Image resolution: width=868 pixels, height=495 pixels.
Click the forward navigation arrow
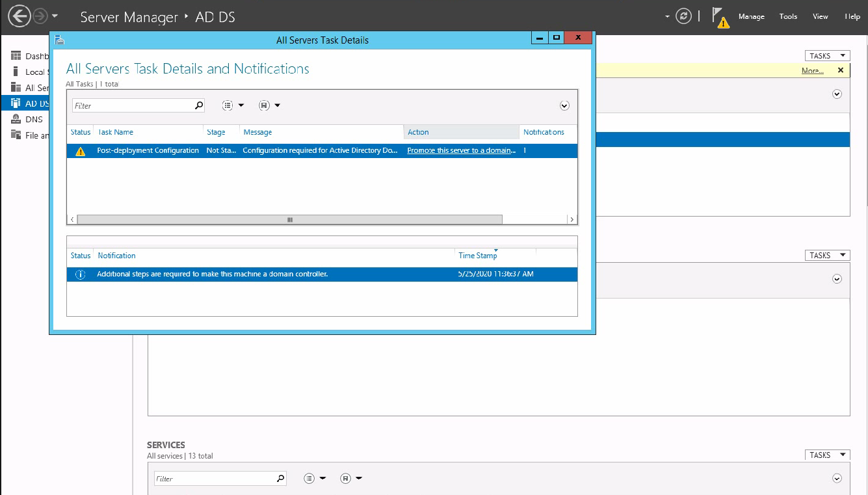coord(40,16)
